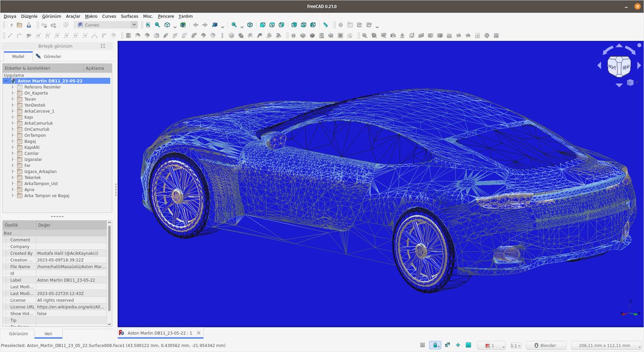The height and width of the screenshot is (352, 644).
Task: Click the Açıklama column header
Action: 98,68
